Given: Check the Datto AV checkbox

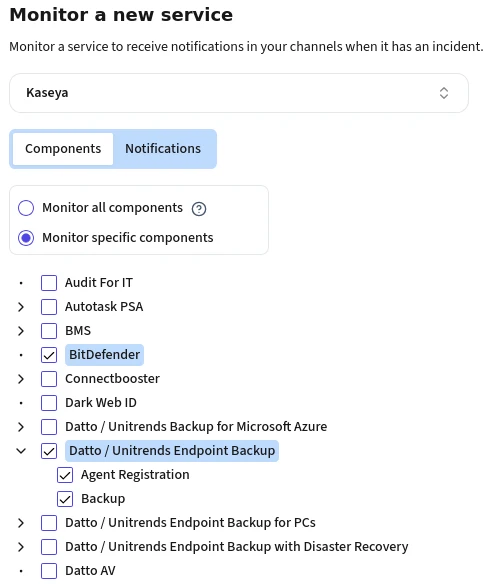Looking at the screenshot, I should [x=49, y=571].
